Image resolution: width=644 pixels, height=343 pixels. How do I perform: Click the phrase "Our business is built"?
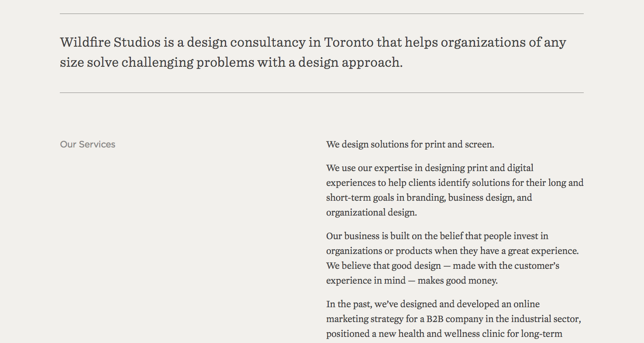point(368,236)
